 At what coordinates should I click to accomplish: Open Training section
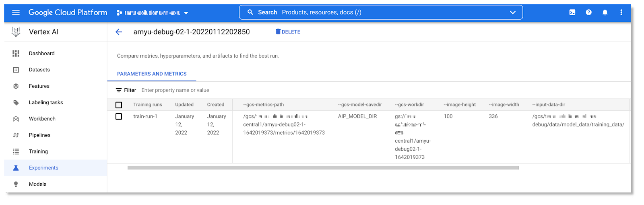point(38,151)
